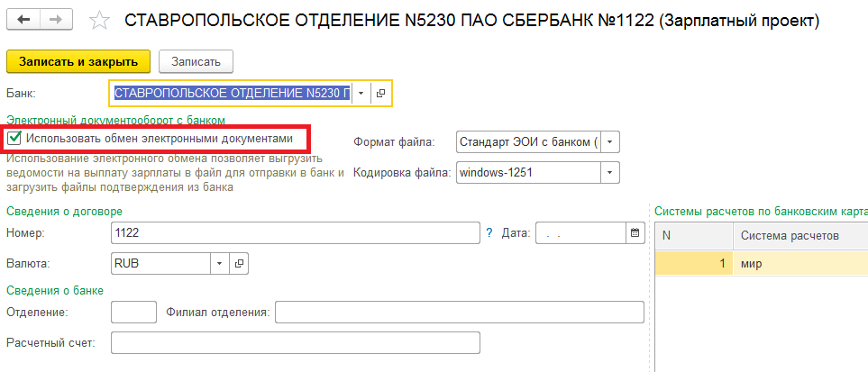The height and width of the screenshot is (372, 868).
Task: Expand the Формат файла dropdown
Action: click(610, 142)
